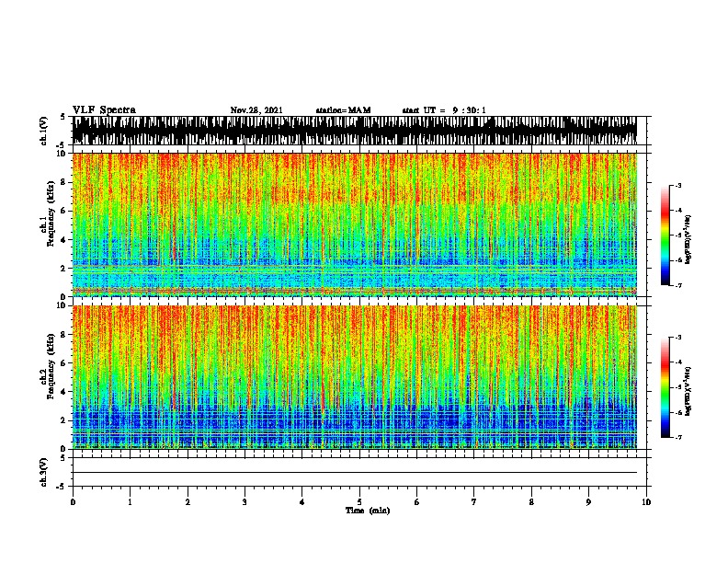Click the "4" kHz tick on ch.1 spectrogram
Image resolution: width=728 pixels, height=563 pixels.
[64, 240]
